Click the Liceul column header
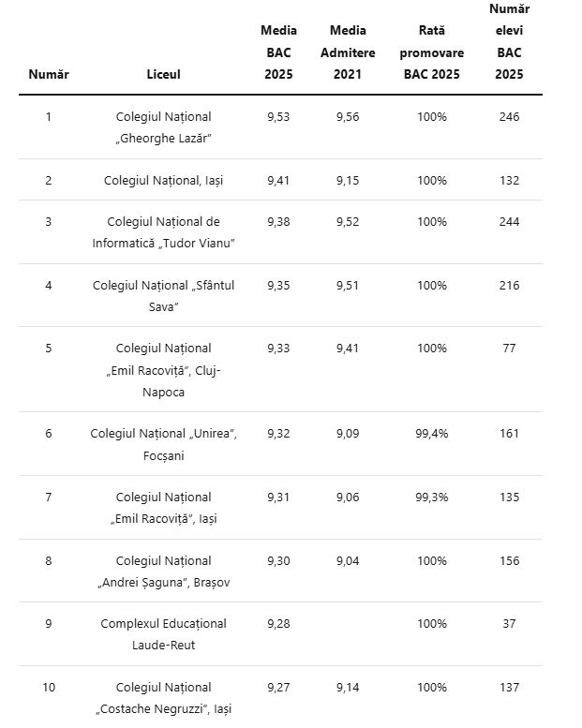The width and height of the screenshot is (582, 728). click(x=163, y=74)
